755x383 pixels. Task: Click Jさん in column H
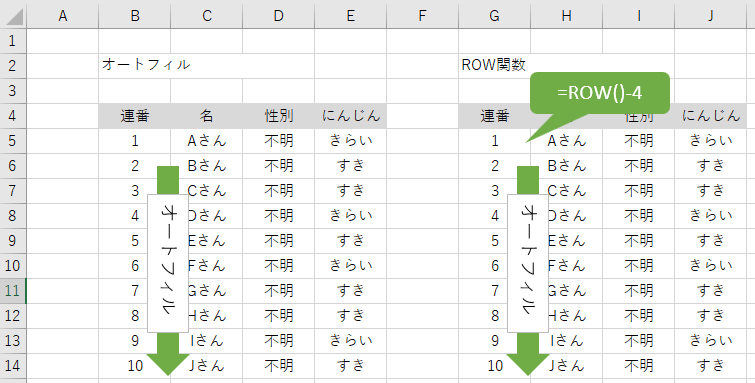point(567,366)
